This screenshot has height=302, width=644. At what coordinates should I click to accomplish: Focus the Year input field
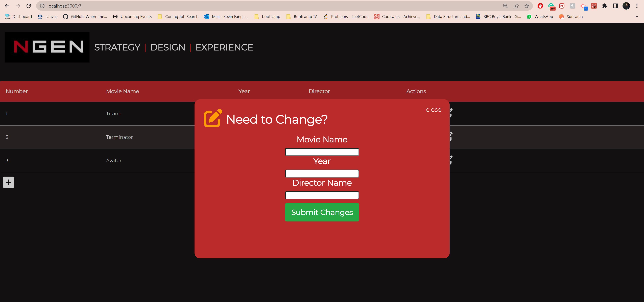322,173
